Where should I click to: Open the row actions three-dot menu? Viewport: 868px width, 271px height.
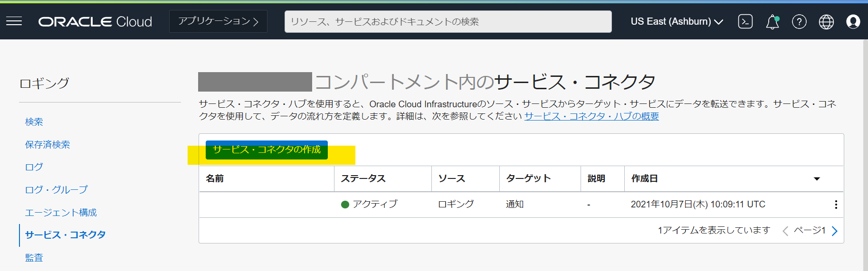(x=836, y=205)
